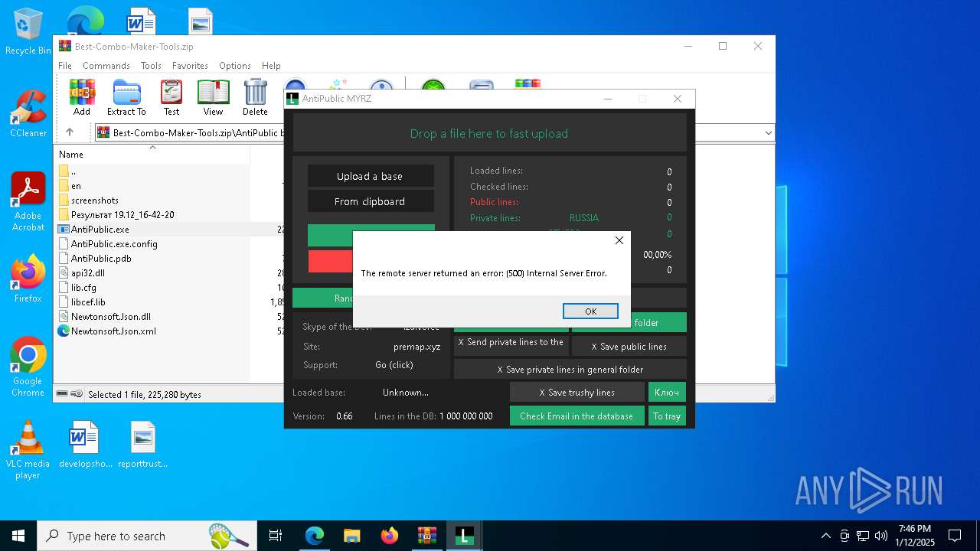Click OK in the error dialog
Screen dimensions: 980x551
[590, 311]
